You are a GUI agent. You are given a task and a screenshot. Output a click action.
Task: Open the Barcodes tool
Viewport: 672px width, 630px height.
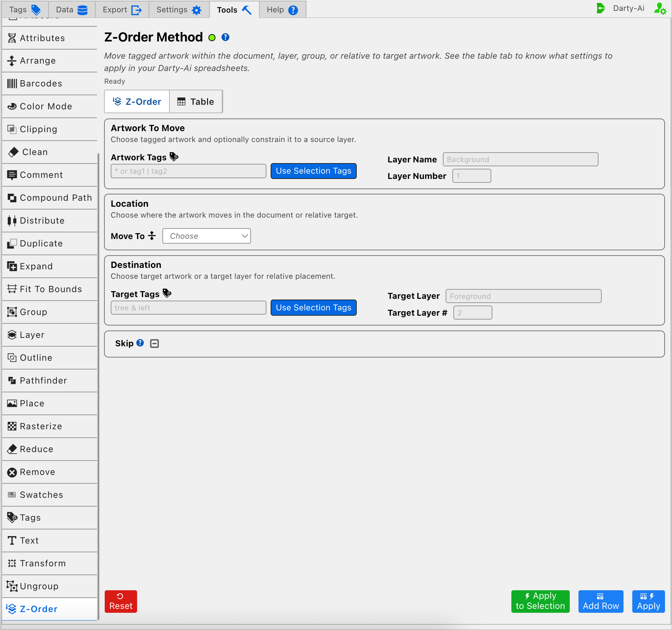point(50,84)
